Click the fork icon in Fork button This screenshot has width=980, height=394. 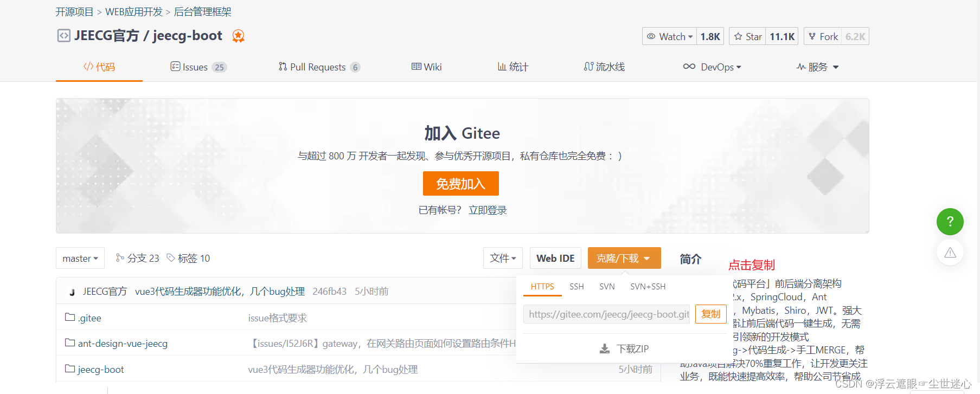click(x=812, y=36)
